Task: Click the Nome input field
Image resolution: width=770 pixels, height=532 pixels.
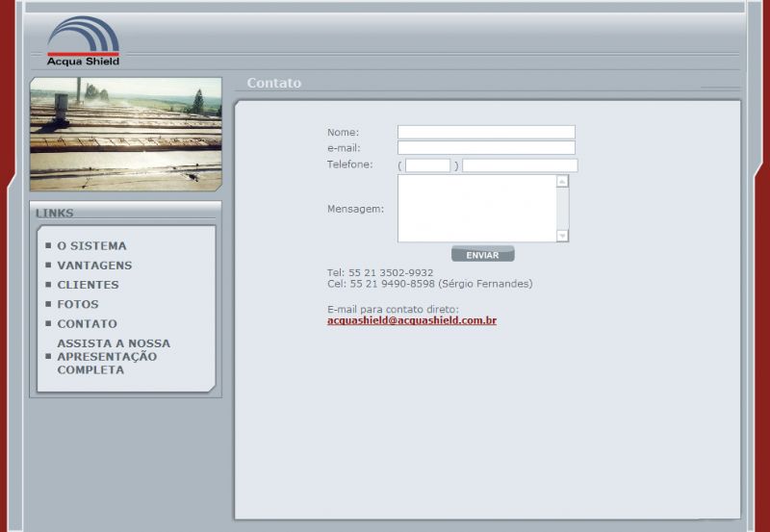Action: click(486, 132)
